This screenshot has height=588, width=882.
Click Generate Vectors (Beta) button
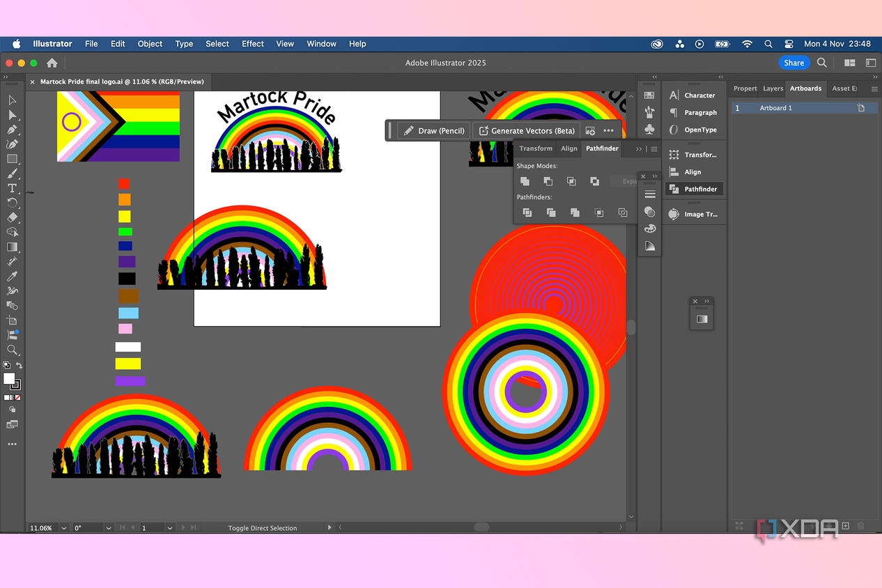pos(527,130)
